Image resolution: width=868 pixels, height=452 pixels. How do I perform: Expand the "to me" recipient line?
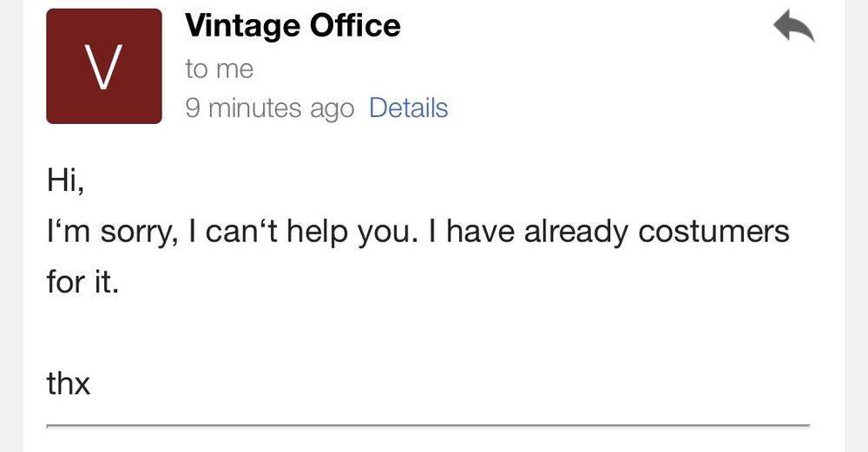(x=219, y=69)
